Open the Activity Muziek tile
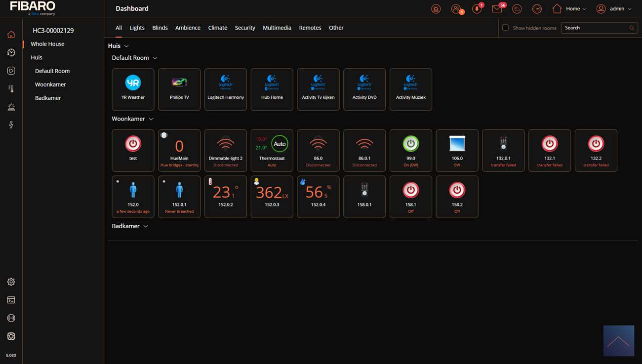Image resolution: width=642 pixels, height=364 pixels. (411, 89)
